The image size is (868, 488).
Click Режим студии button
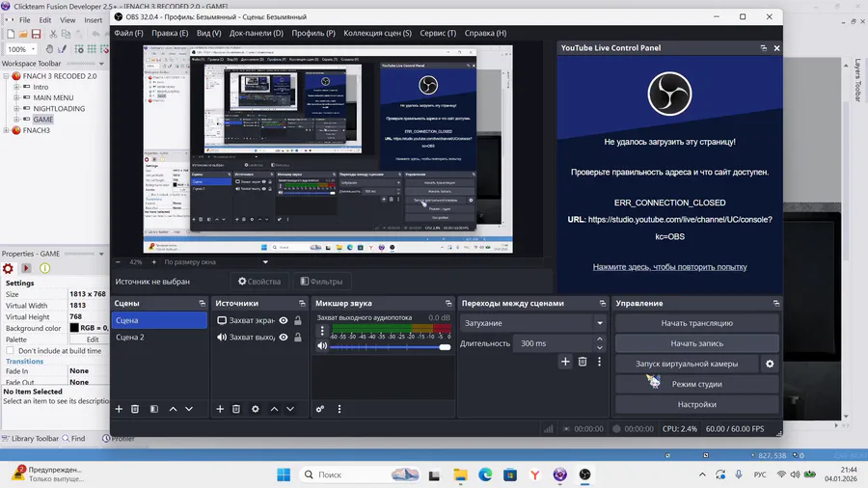tap(697, 384)
